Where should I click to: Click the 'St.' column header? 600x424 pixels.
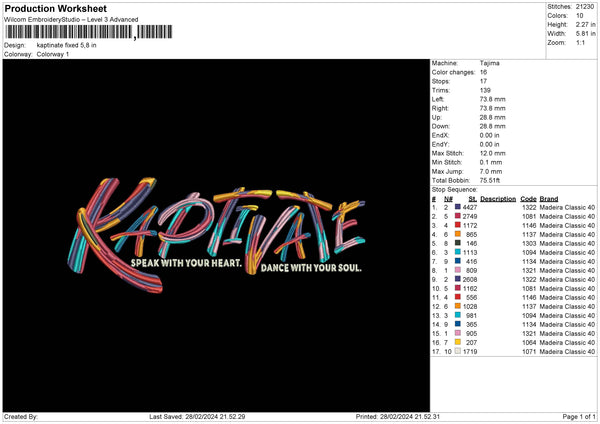click(473, 199)
